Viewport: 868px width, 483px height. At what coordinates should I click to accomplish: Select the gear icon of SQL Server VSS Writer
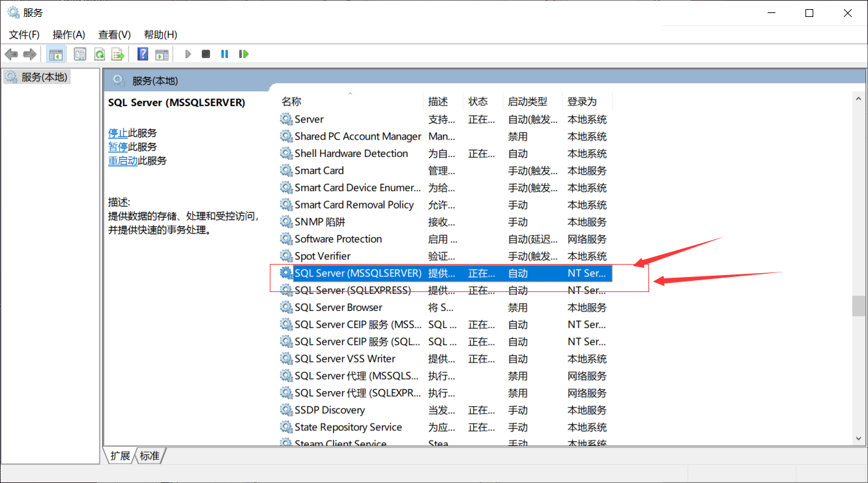tap(286, 359)
